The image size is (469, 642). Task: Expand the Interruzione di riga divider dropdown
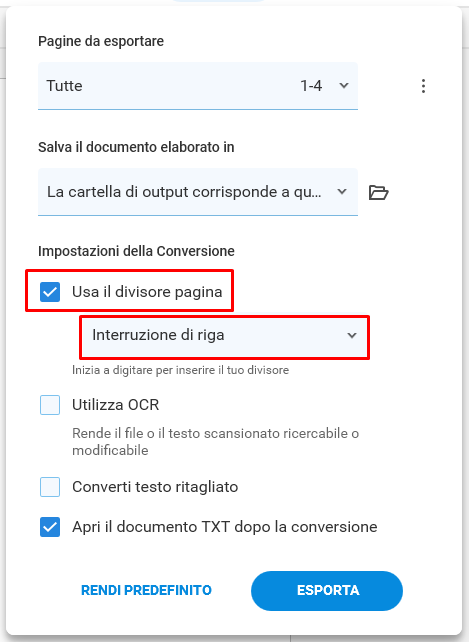click(x=351, y=335)
